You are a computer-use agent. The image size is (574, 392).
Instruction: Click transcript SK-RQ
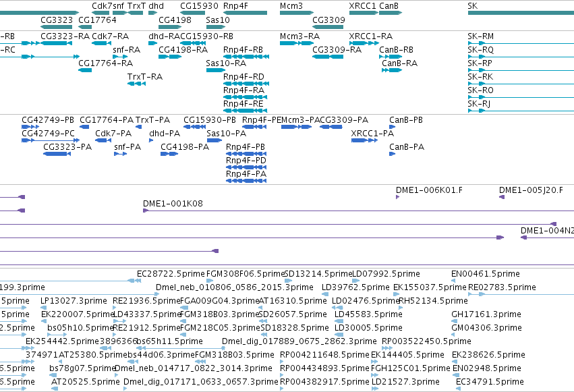pyautogui.click(x=521, y=57)
